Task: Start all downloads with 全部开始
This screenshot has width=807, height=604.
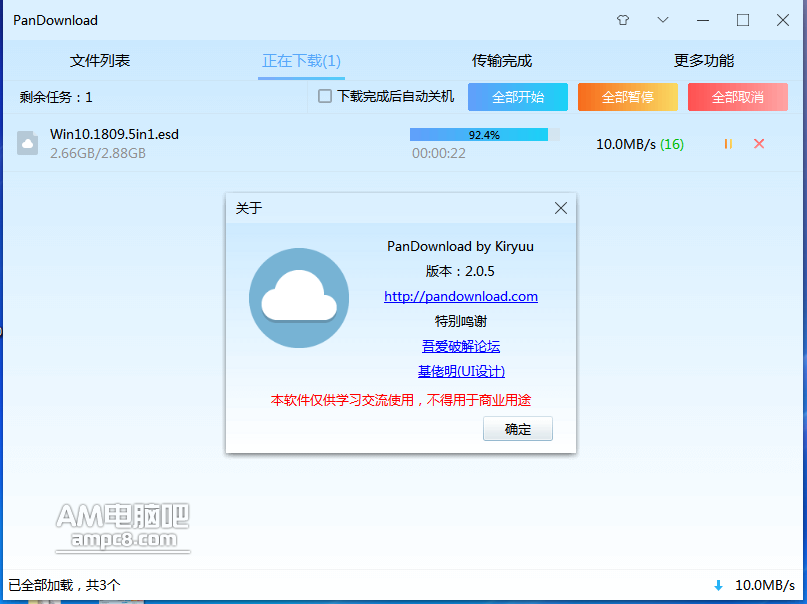Action: click(x=518, y=97)
